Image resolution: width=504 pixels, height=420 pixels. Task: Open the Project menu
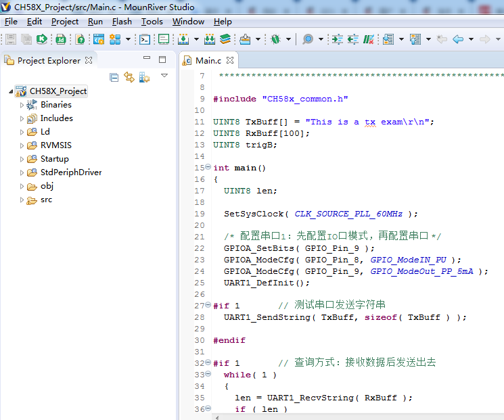65,22
